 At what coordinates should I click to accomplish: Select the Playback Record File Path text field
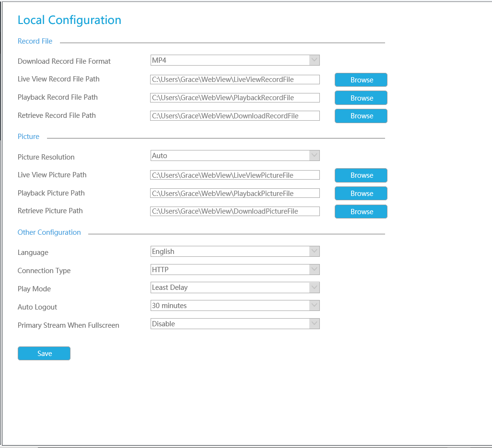235,97
